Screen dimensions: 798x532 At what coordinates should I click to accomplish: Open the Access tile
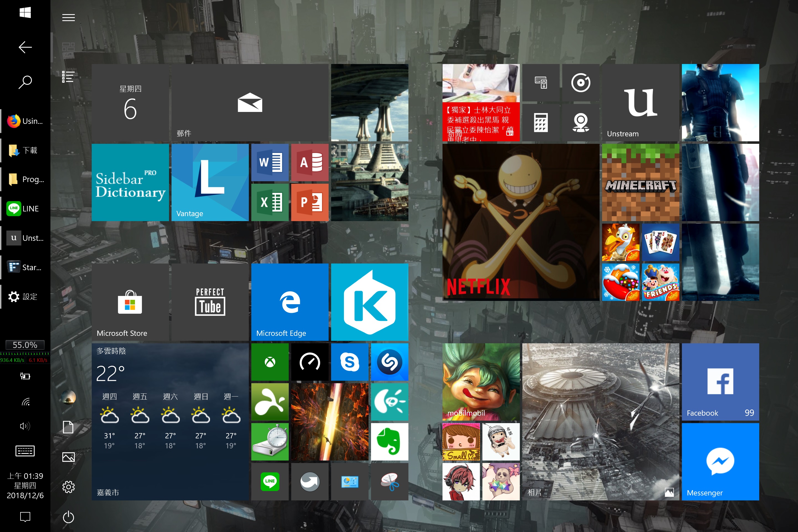point(310,162)
